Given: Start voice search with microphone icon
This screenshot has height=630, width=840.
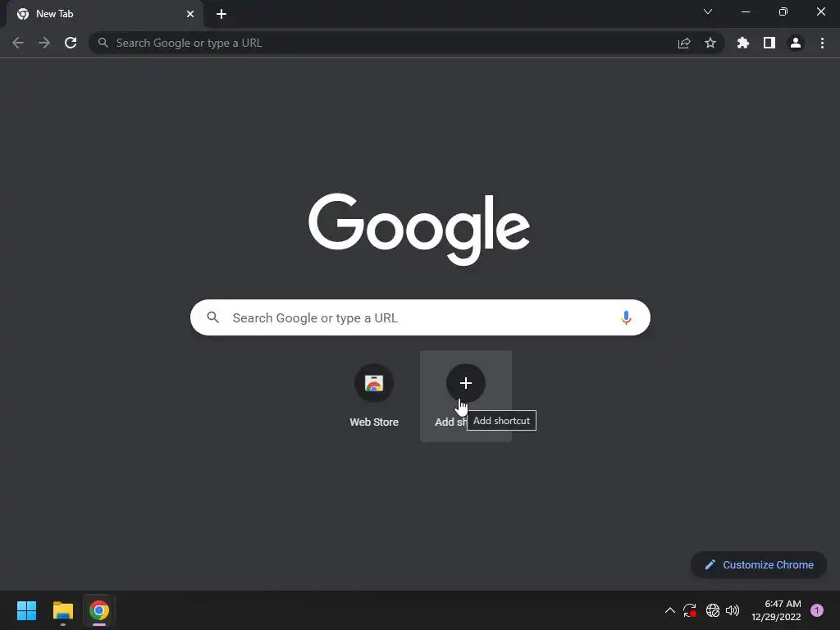Looking at the screenshot, I should pyautogui.click(x=626, y=317).
